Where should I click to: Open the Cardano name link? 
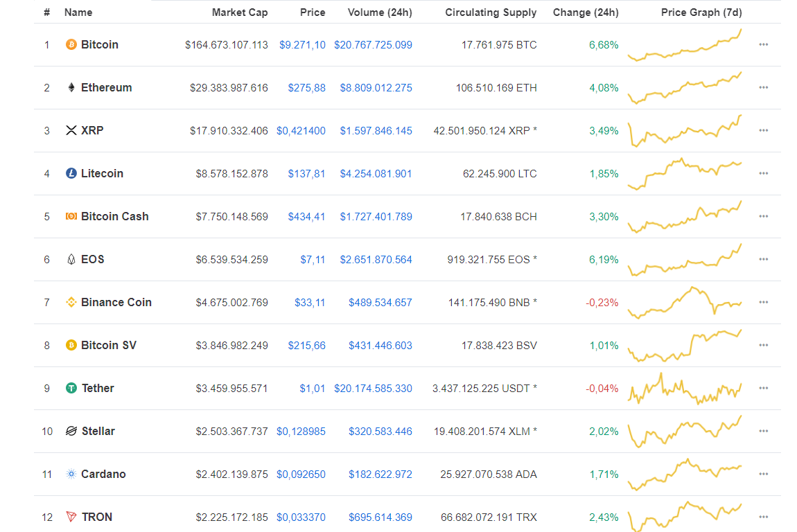coord(103,474)
